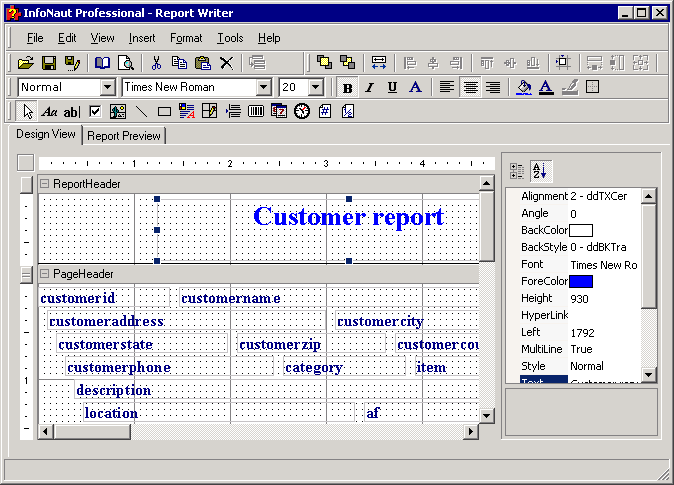Select the customeraddress field
The height and width of the screenshot is (485, 674).
pos(186,321)
